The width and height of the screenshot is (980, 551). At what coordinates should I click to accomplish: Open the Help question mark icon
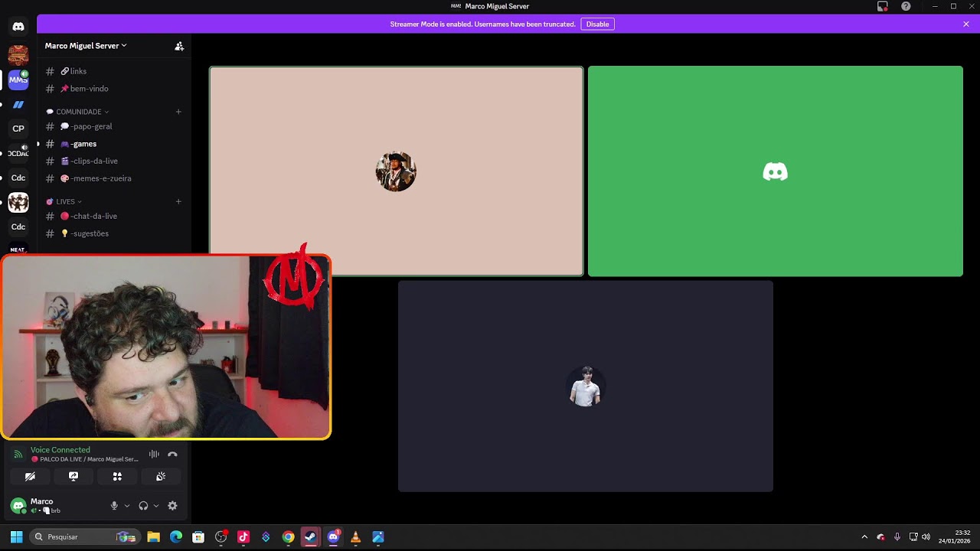[x=906, y=6]
